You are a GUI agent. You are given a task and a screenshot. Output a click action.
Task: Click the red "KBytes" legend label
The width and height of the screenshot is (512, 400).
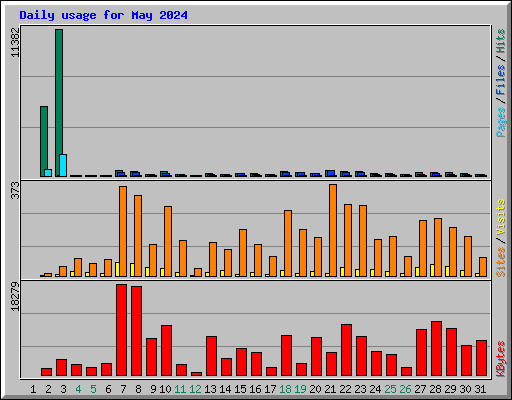(x=501, y=359)
